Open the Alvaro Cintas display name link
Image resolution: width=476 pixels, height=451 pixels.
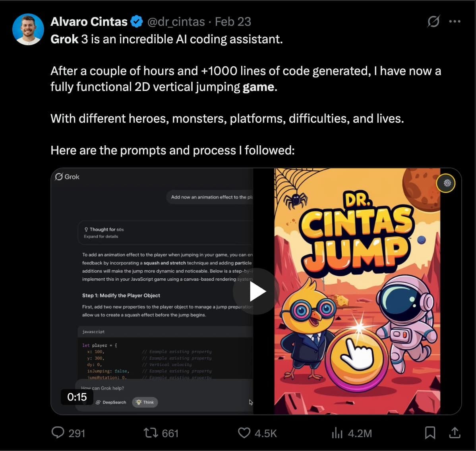coord(89,21)
